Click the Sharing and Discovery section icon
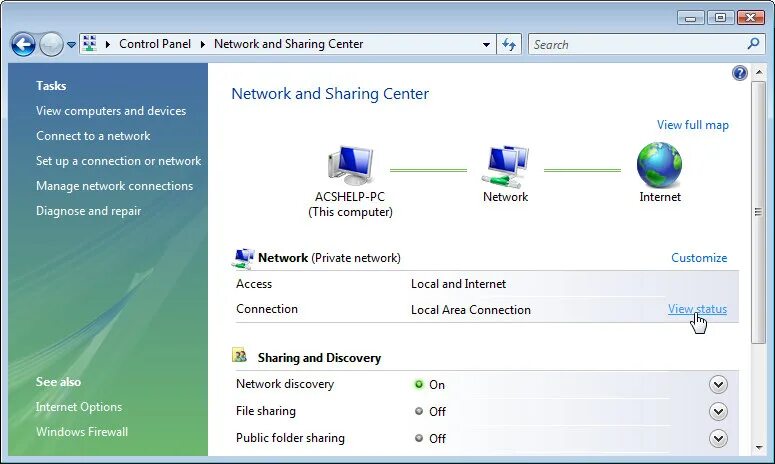Screen dimensions: 775x464 (x=240, y=355)
